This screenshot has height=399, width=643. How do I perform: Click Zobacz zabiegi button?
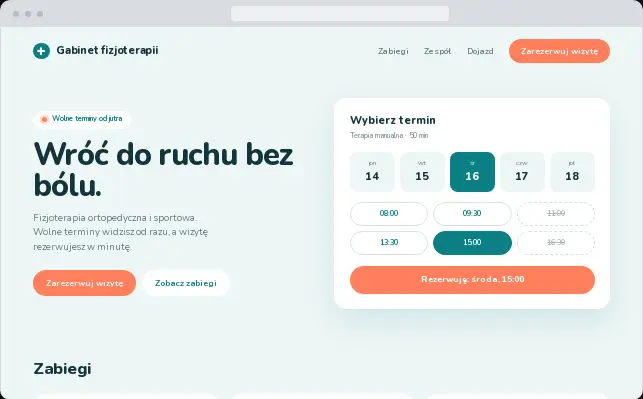pyautogui.click(x=186, y=283)
